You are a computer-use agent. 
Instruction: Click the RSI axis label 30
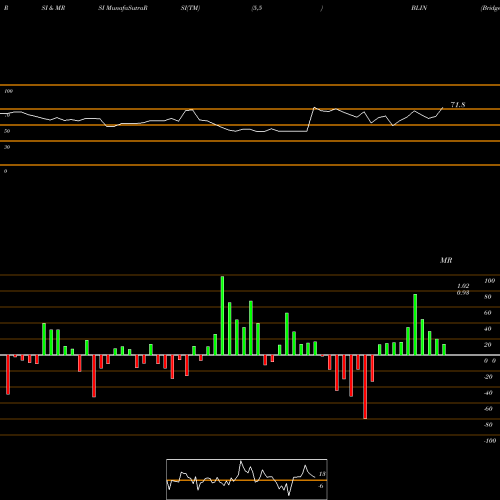7,147
